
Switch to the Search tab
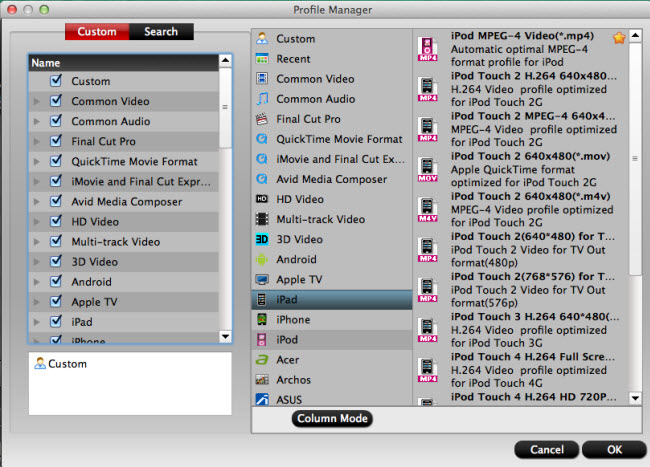coord(161,31)
